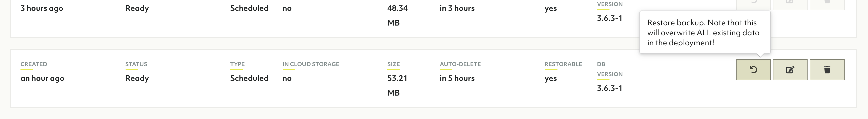Edit the backup created an hour ago
868x119 pixels.
click(790, 70)
